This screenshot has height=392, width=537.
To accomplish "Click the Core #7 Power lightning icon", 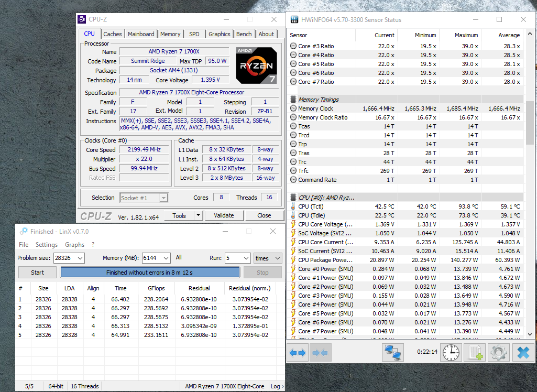I will [x=293, y=331].
